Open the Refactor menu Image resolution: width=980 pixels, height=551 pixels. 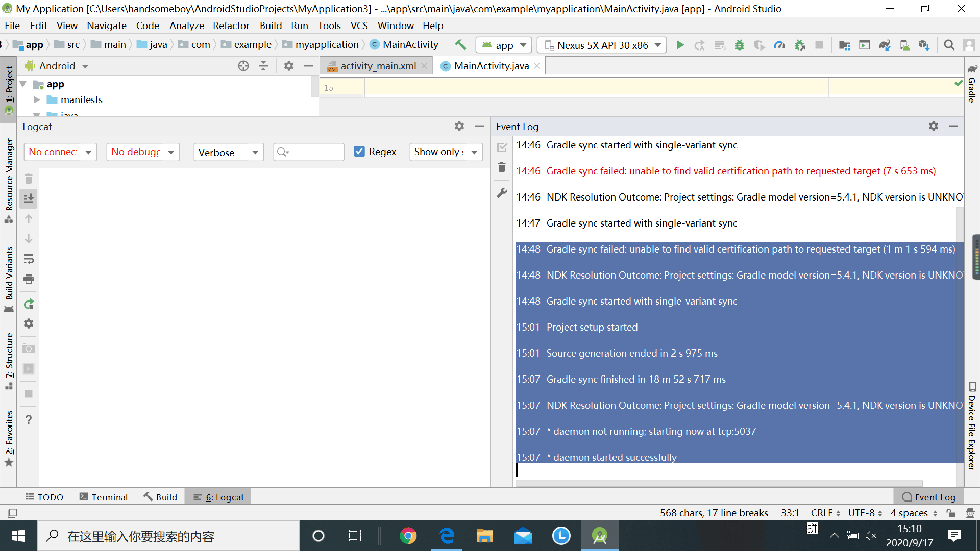tap(231, 26)
